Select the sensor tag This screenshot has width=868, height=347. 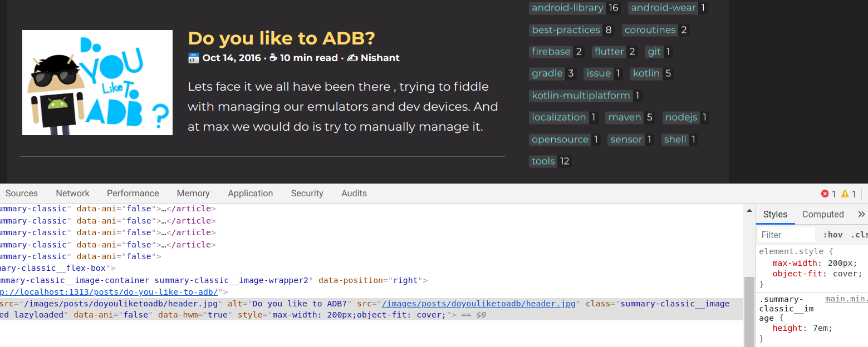(626, 140)
